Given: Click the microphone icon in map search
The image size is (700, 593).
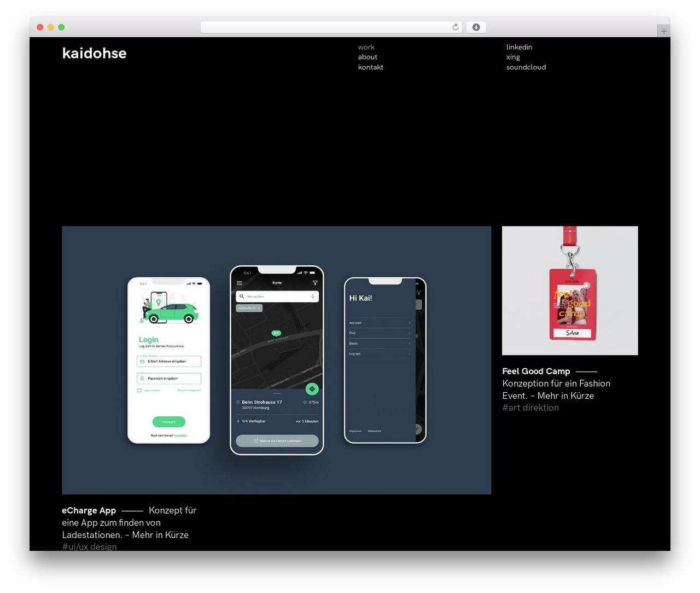Looking at the screenshot, I should click(x=313, y=296).
